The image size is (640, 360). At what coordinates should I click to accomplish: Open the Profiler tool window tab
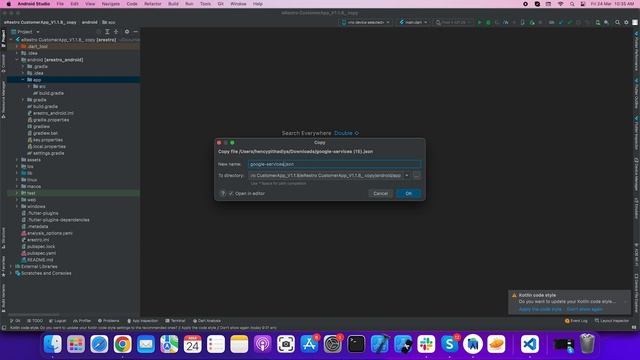click(82, 321)
